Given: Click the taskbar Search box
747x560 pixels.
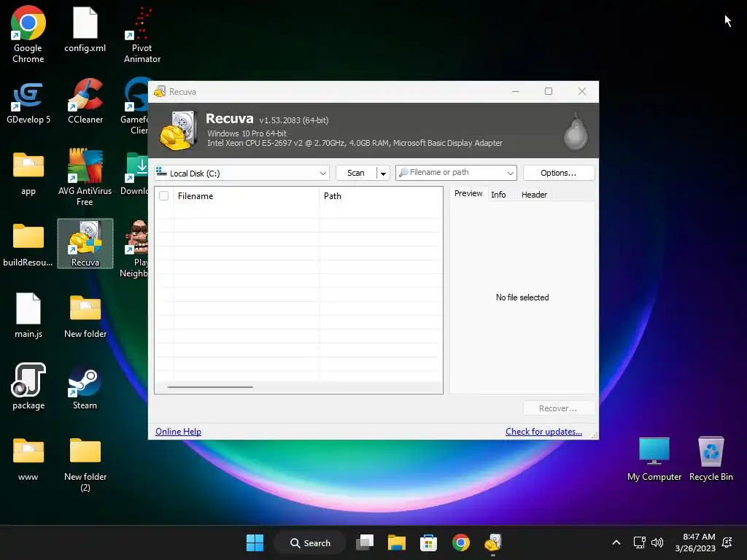Looking at the screenshot, I should (310, 542).
